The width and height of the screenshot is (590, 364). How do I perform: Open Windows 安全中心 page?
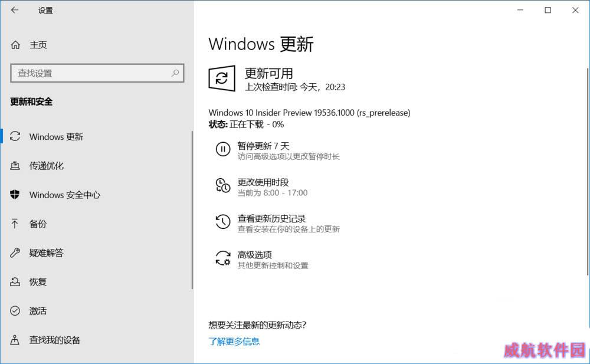[x=65, y=195]
